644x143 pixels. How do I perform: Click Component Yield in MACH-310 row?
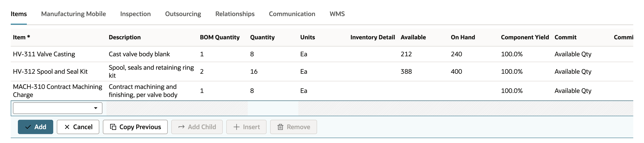(x=512, y=91)
